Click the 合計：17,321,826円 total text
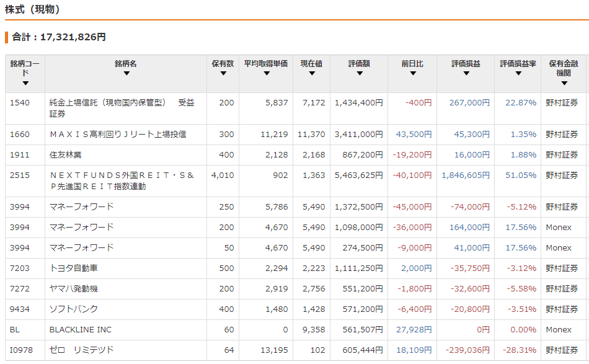 point(59,37)
